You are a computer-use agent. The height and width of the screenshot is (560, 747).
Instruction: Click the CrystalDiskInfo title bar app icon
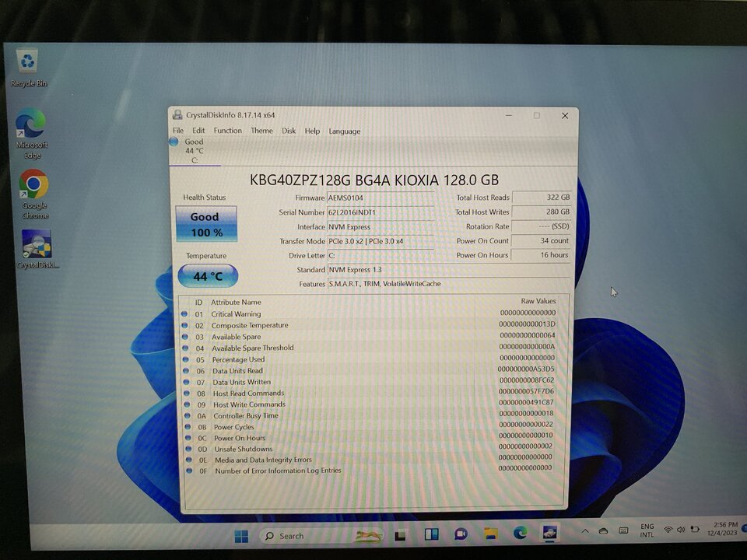pos(177,115)
